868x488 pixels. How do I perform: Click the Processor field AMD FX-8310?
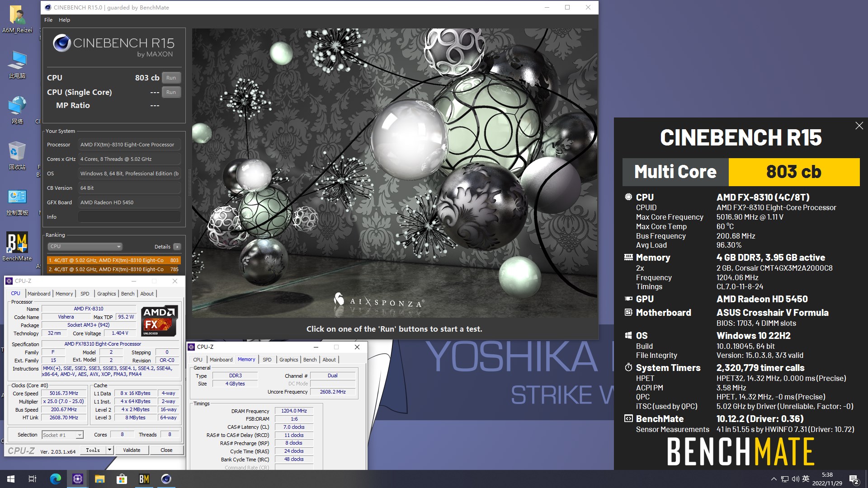[x=129, y=145]
